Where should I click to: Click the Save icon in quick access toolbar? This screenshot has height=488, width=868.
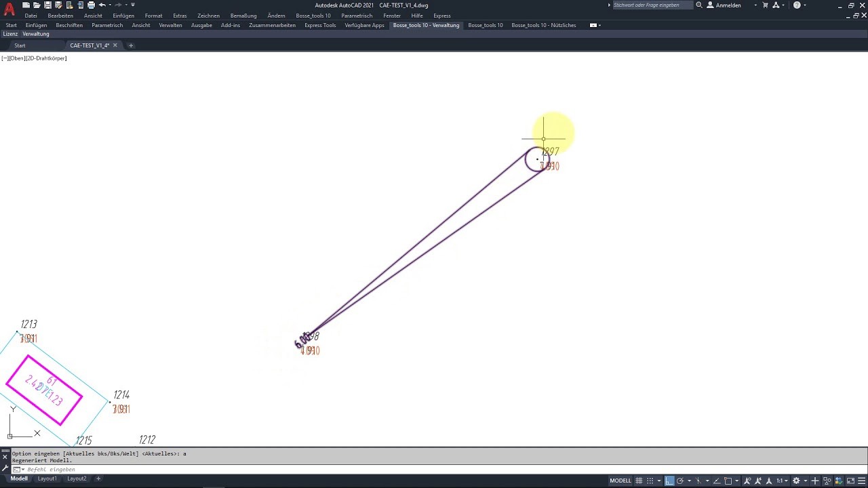47,5
